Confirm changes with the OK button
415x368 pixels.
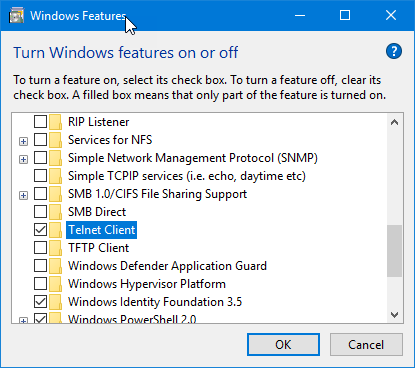click(x=283, y=345)
